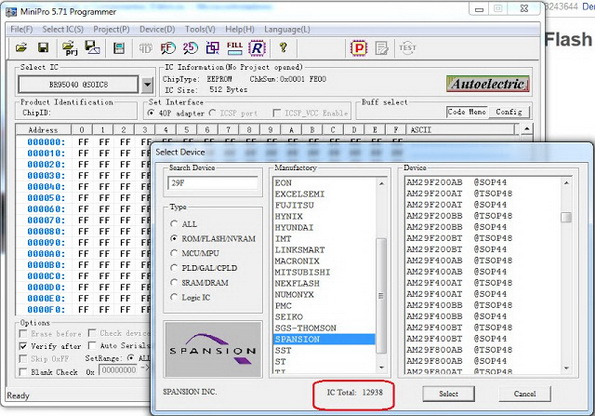
Task: Toggle the Auto Serials checkbox
Action: point(92,345)
